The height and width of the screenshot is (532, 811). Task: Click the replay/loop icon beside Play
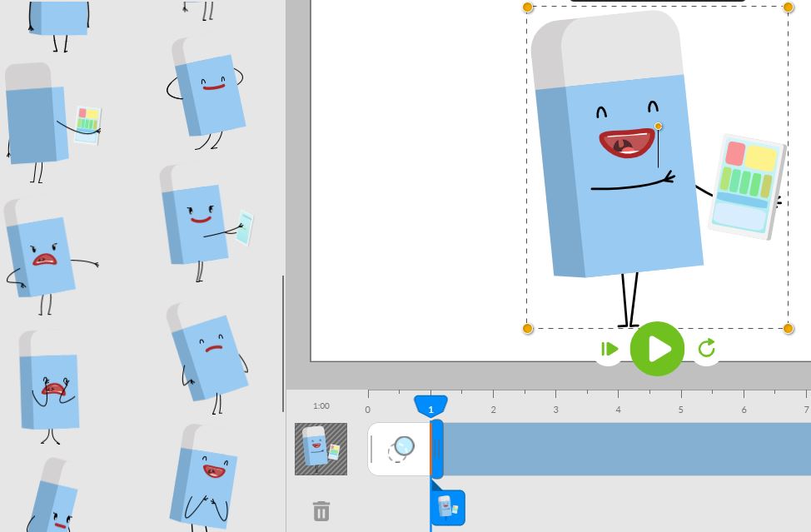coord(706,349)
